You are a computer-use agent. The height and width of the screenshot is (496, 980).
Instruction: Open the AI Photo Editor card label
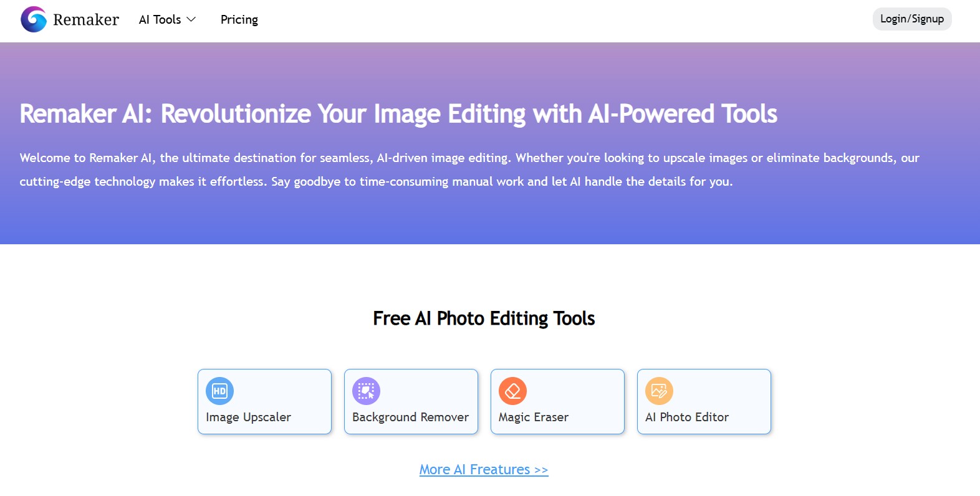686,417
